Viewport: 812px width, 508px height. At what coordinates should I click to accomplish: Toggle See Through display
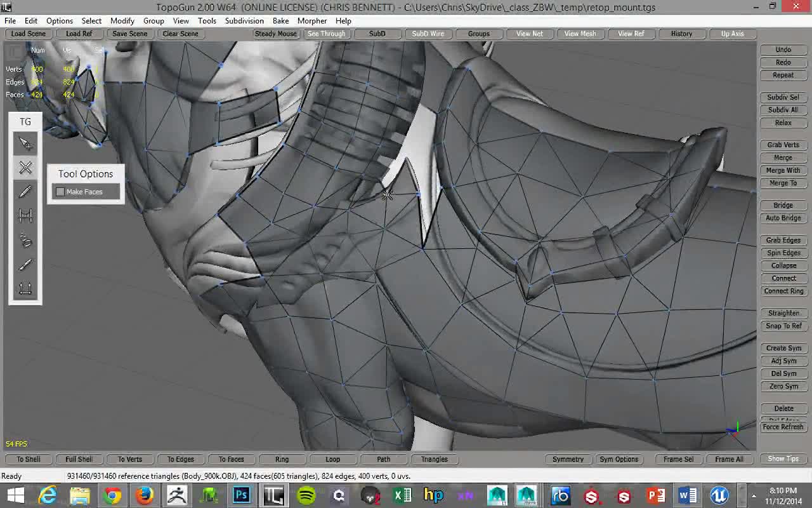click(x=327, y=34)
